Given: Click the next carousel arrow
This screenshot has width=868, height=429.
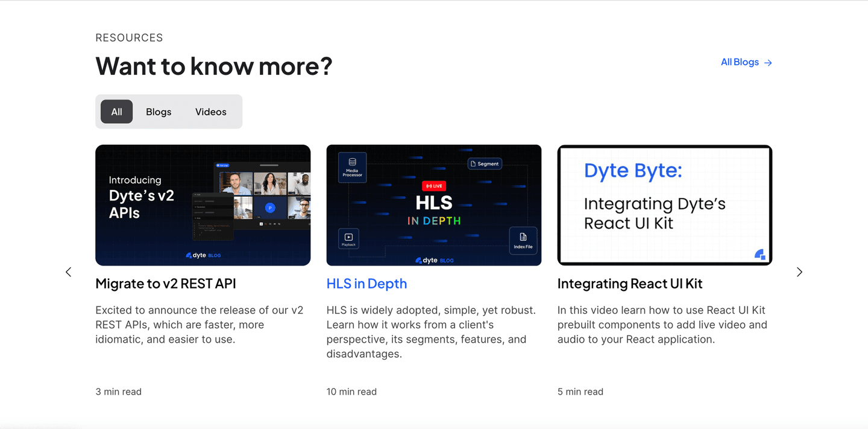Looking at the screenshot, I should coord(799,272).
